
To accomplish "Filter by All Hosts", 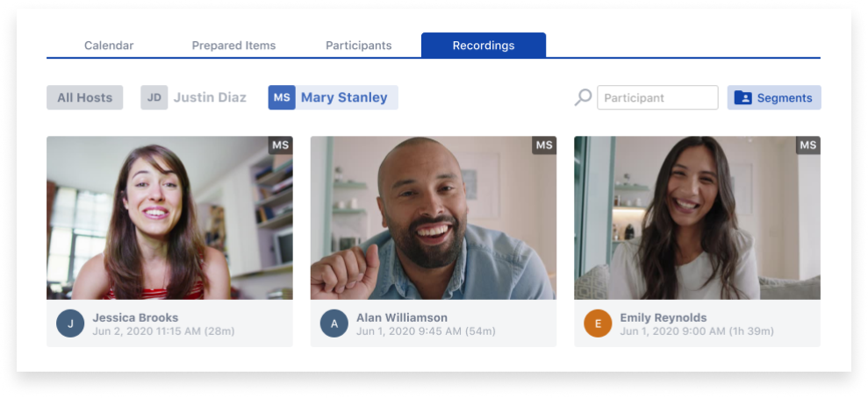I will 85,97.
